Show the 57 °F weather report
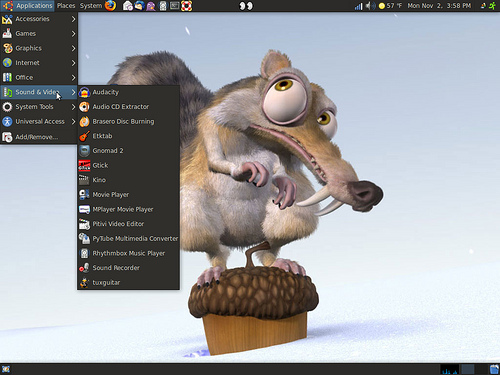 (390, 6)
